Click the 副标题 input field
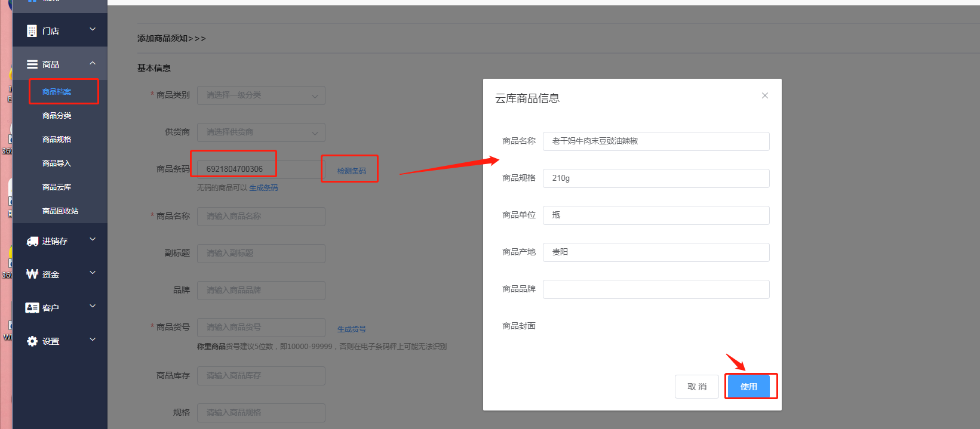980x429 pixels. point(261,254)
